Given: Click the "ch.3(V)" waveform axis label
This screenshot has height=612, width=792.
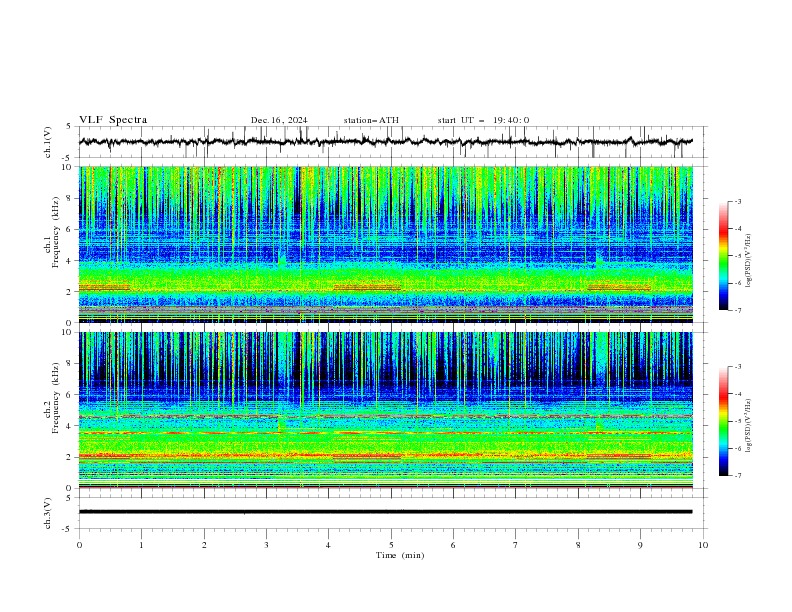Looking at the screenshot, I should pos(48,513).
